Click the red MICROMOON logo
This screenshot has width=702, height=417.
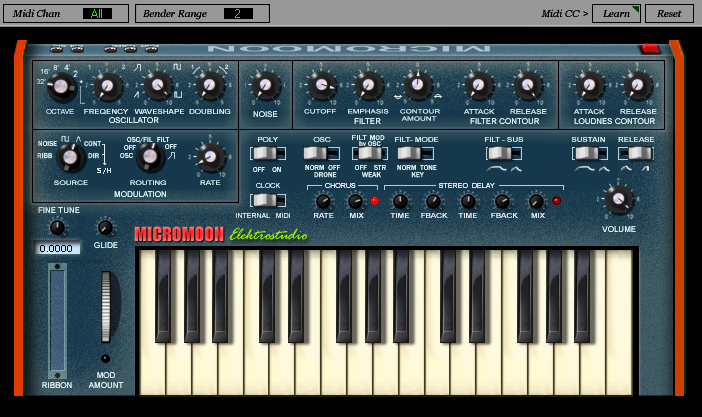pyautogui.click(x=179, y=234)
